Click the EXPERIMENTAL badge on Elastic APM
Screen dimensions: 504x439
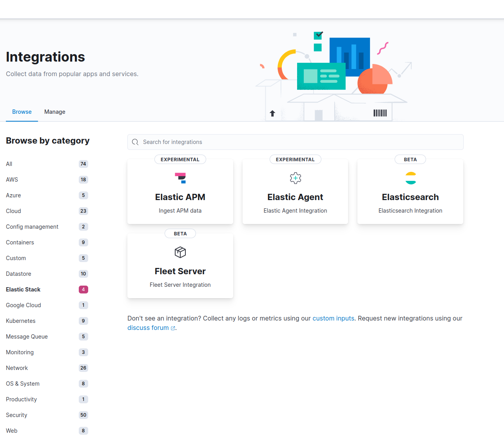click(x=180, y=159)
